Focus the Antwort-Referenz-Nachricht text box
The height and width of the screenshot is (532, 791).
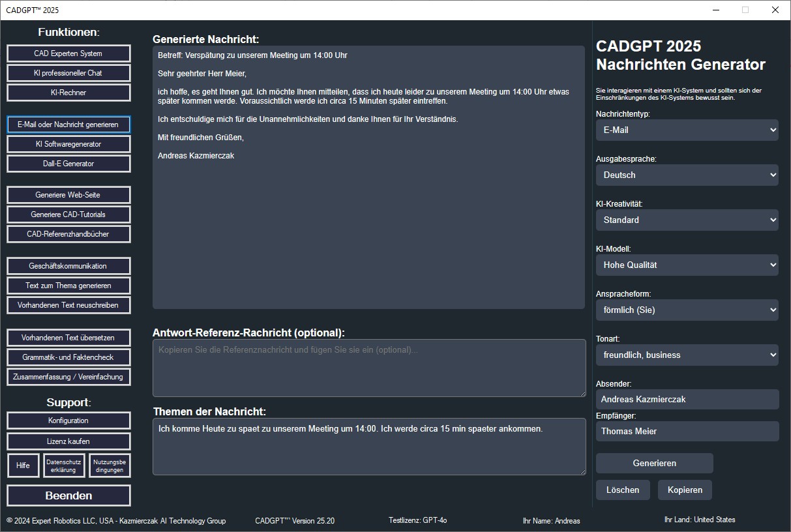(369, 368)
